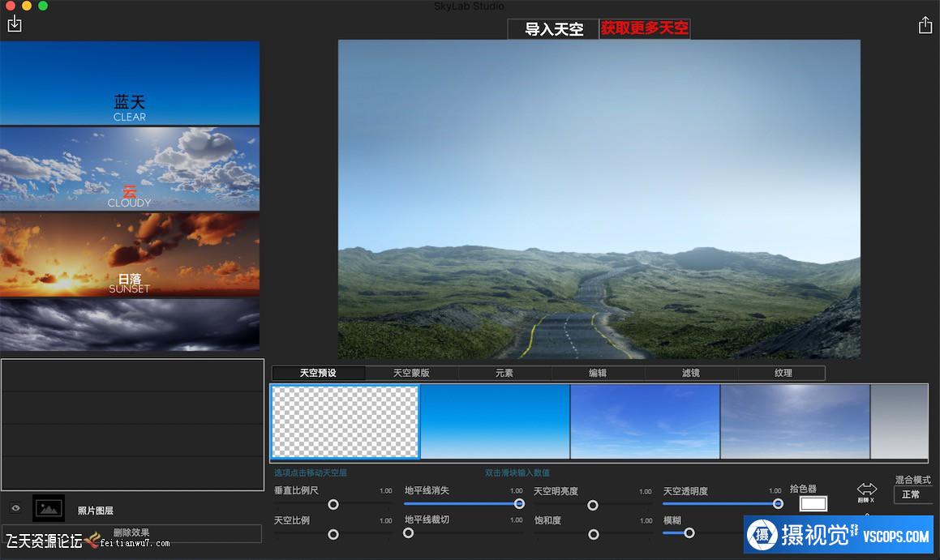
Task: Open the 元素 tab
Action: (x=504, y=374)
